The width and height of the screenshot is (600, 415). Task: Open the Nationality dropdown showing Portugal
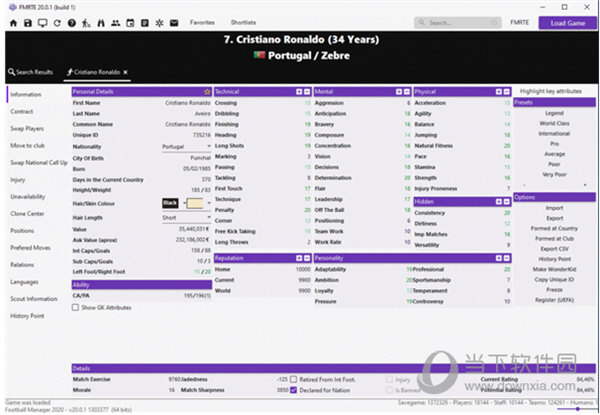[x=185, y=146]
